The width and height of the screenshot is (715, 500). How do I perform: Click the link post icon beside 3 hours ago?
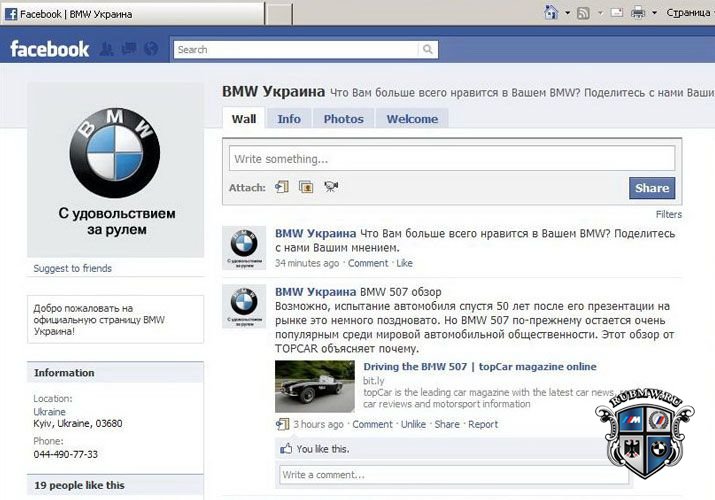282,424
